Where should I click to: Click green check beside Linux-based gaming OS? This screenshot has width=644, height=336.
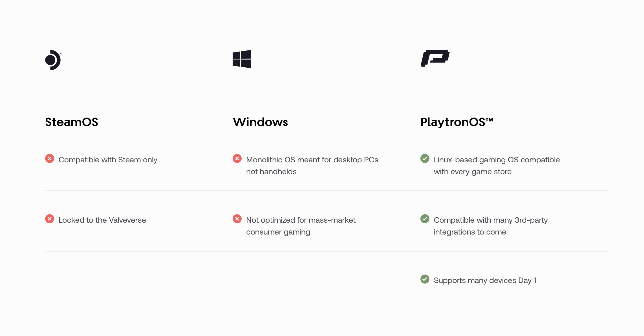click(x=425, y=159)
